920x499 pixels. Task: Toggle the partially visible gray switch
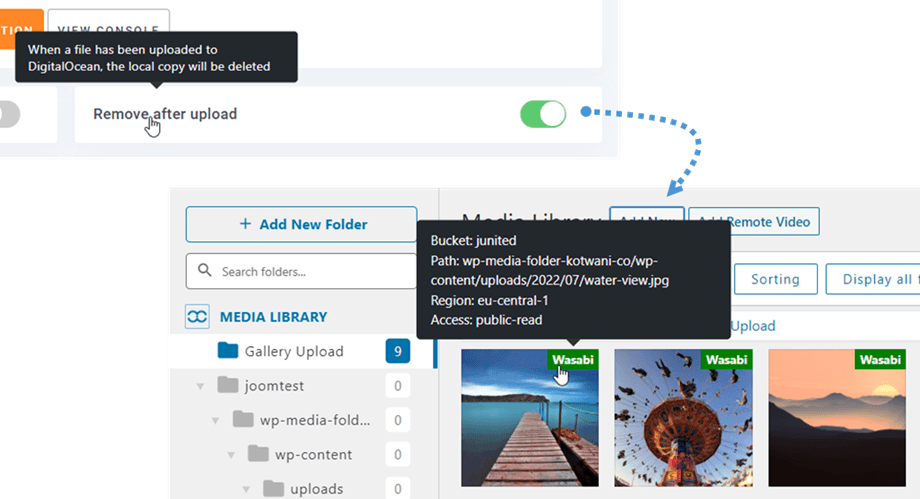[x=8, y=114]
